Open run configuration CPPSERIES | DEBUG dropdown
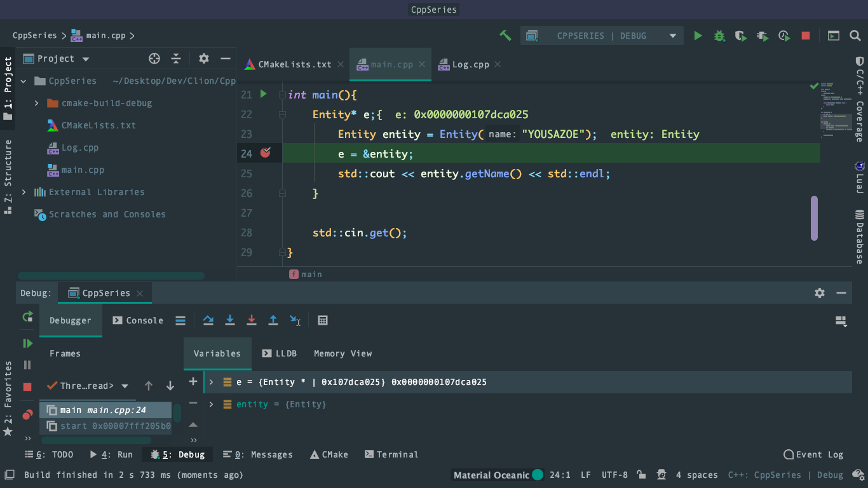Viewport: 868px width, 488px height. click(602, 36)
